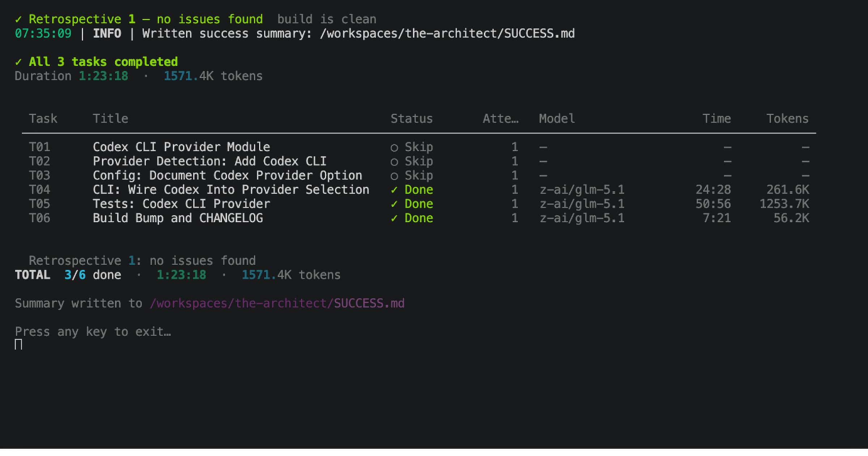The image size is (868, 456).
Task: Click the bold "TOTAL" label
Action: (x=33, y=275)
